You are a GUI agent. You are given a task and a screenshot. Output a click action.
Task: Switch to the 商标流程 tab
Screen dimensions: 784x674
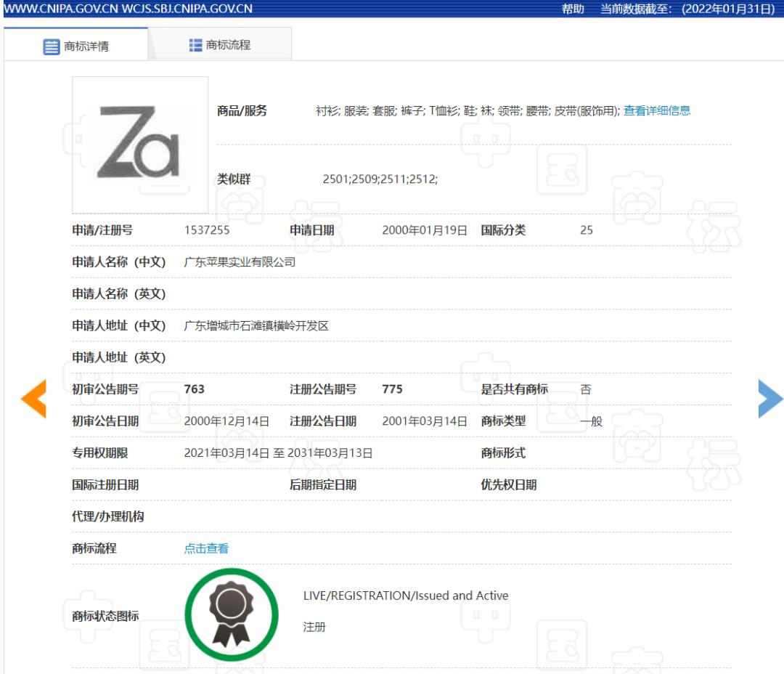(218, 44)
